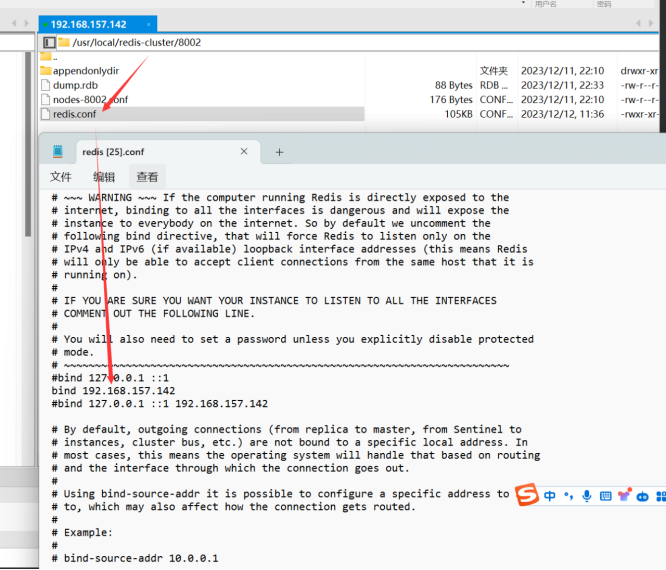Select redis.conf file row
666x570 pixels.
(x=202, y=114)
